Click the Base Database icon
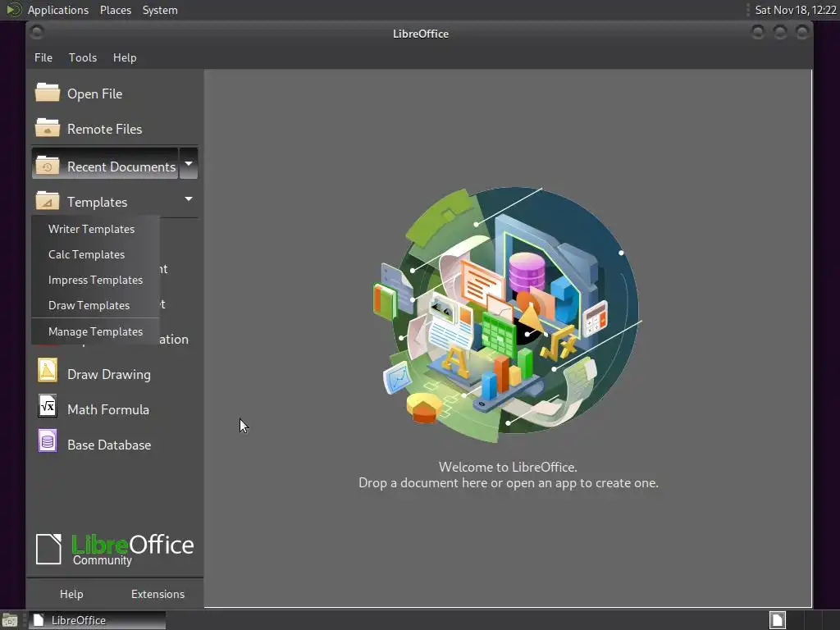Viewport: 840px width, 630px height. click(47, 441)
